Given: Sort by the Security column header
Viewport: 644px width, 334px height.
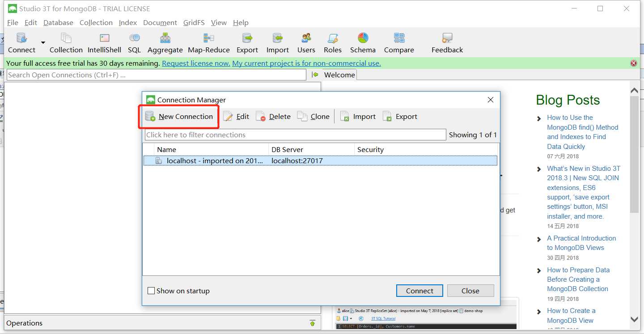Looking at the screenshot, I should [x=426, y=149].
